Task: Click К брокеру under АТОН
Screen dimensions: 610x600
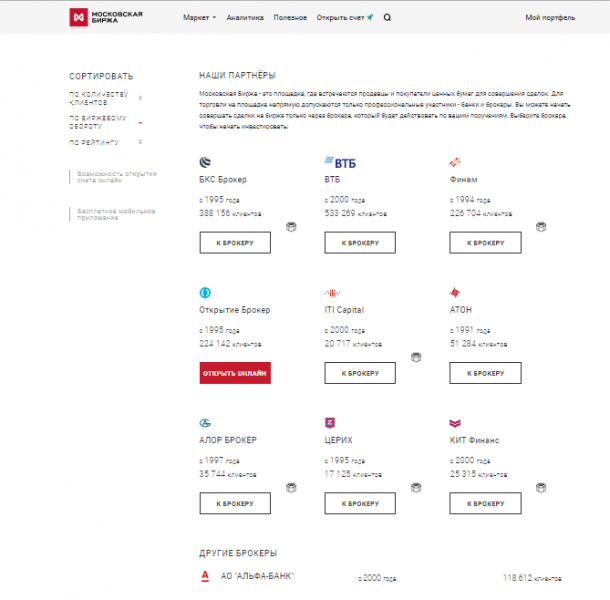Action: (x=485, y=373)
